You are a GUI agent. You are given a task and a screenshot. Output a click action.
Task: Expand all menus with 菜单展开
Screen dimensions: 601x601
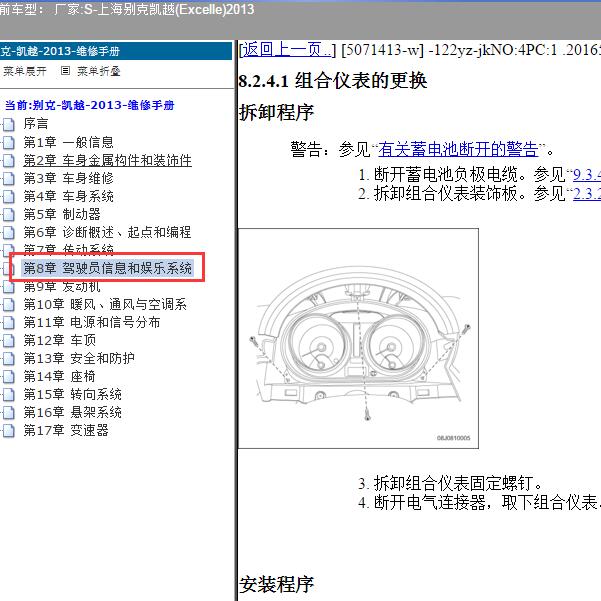pos(25,71)
